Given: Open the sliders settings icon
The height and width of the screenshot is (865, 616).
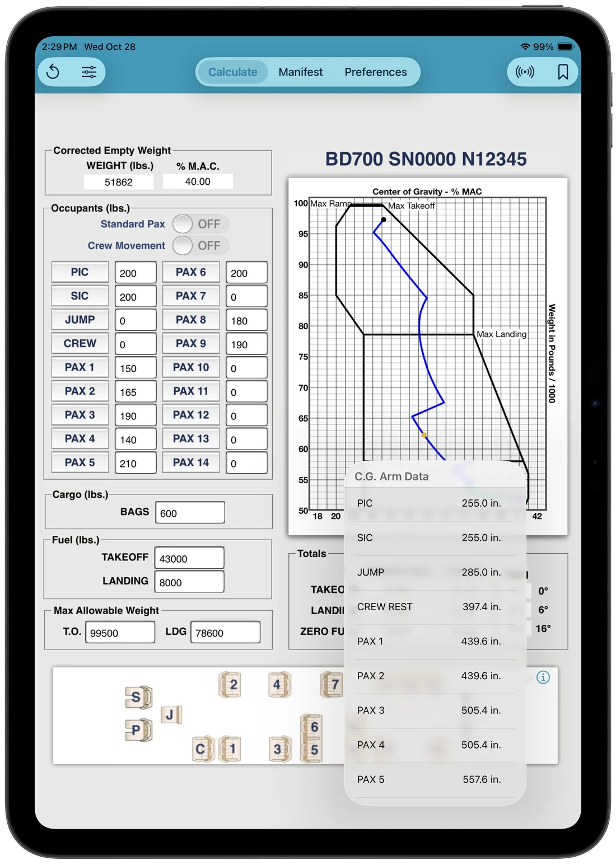Looking at the screenshot, I should [89, 72].
